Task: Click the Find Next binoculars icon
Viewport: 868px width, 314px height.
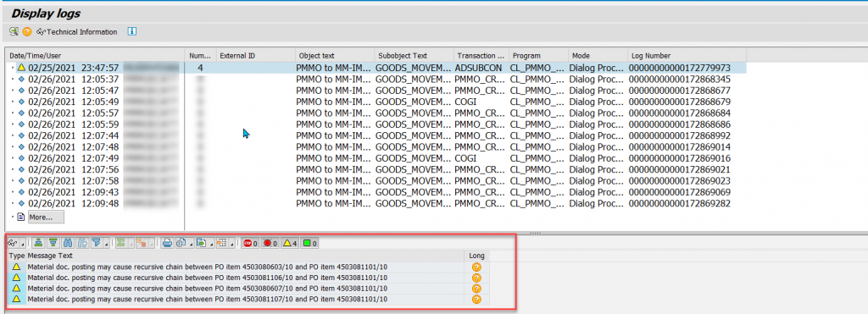Action: [82, 243]
